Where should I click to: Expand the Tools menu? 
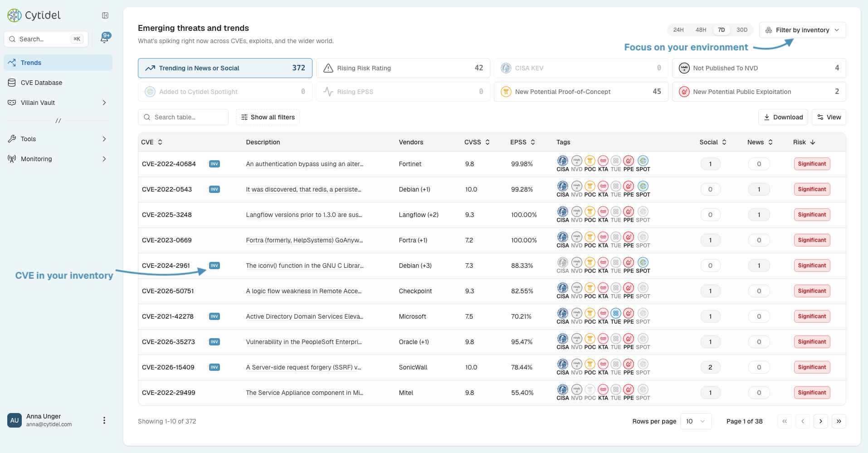pyautogui.click(x=58, y=139)
